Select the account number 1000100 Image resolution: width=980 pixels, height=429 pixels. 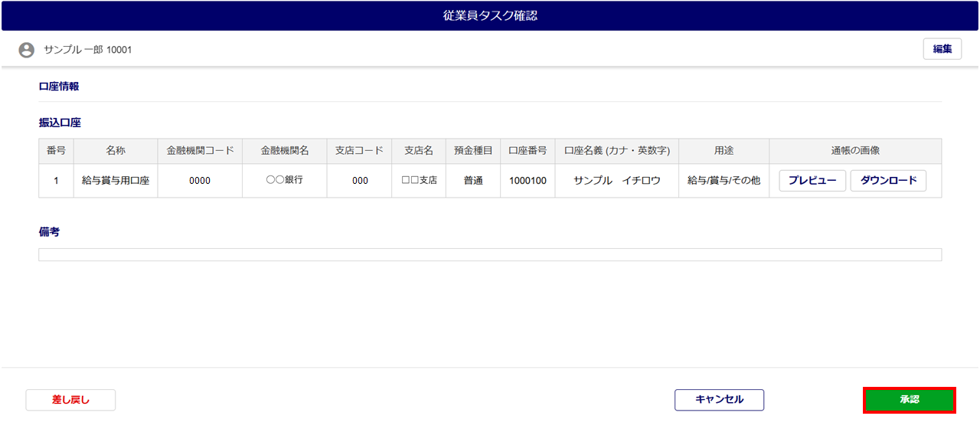(528, 181)
